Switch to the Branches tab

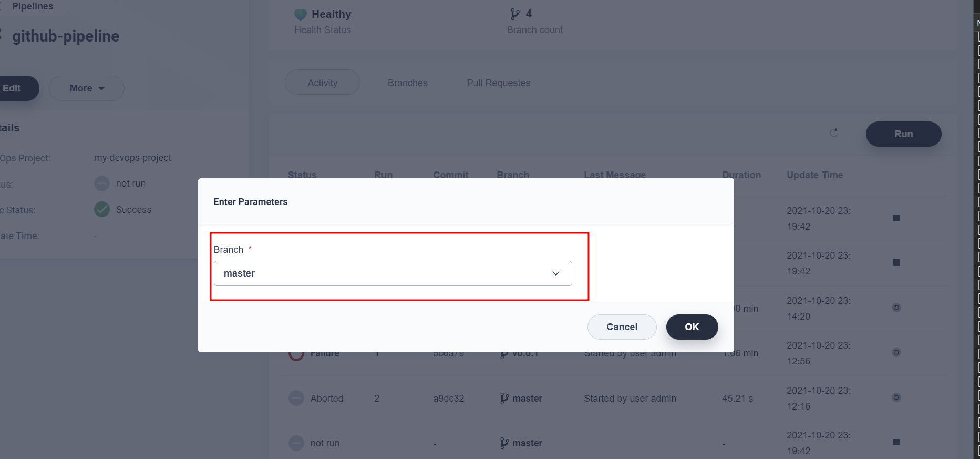pyautogui.click(x=408, y=83)
